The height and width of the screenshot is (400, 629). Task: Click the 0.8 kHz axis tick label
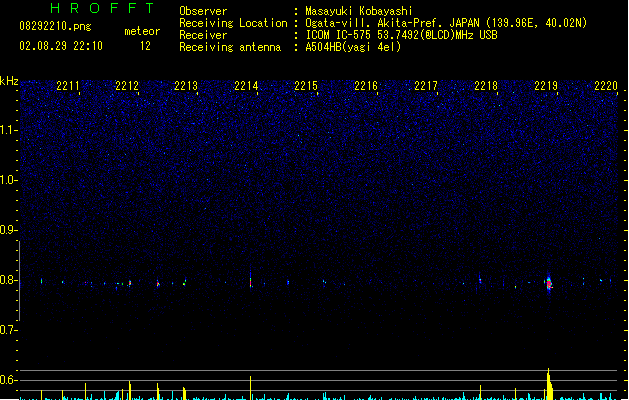point(8,280)
